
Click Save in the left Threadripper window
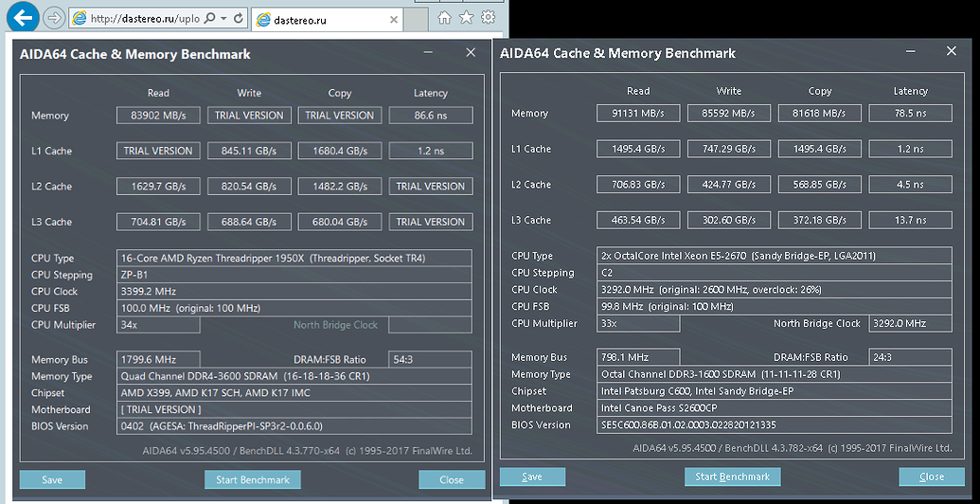click(52, 479)
